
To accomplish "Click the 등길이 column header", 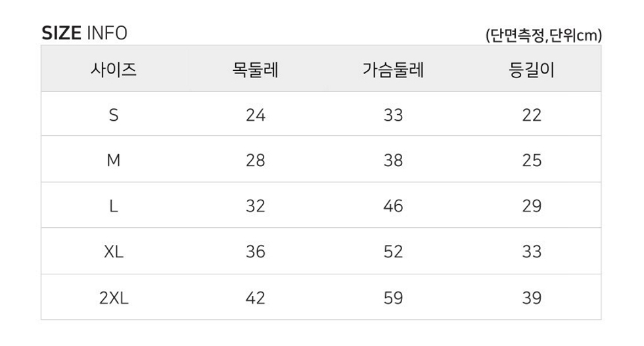I will (x=532, y=70).
